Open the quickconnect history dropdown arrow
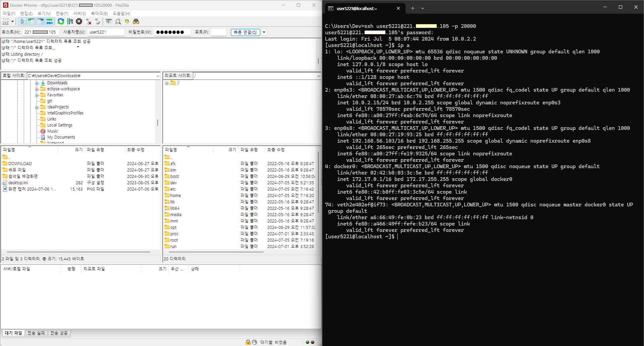The width and height of the screenshot is (644, 346). (x=264, y=32)
